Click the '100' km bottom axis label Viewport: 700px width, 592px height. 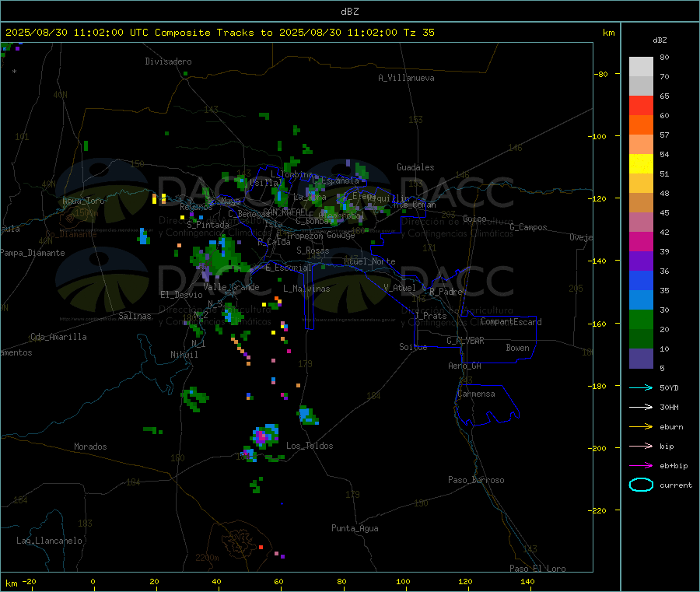(403, 581)
